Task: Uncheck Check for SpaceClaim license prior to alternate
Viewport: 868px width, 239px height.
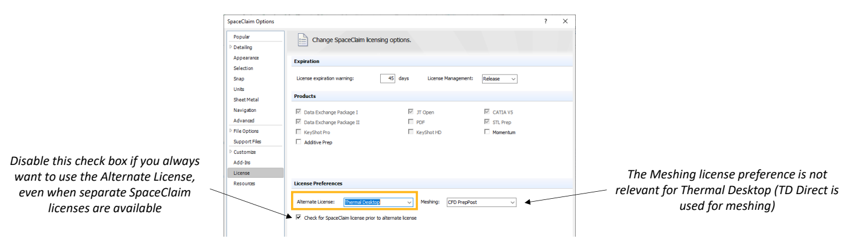Action: pos(299,218)
